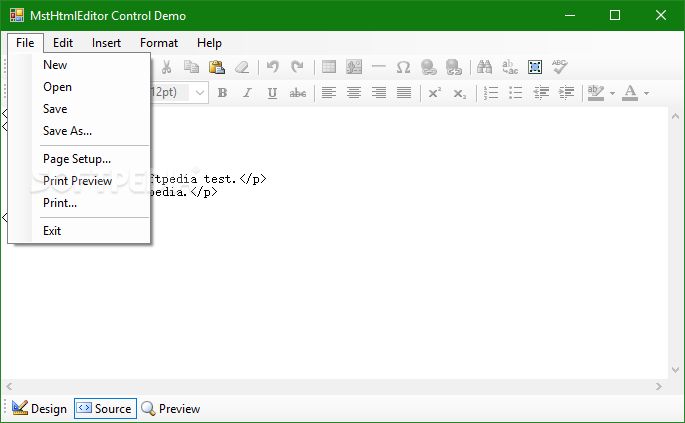Viewport: 685px width, 423px height.
Task: Open the Edit menu
Action: (63, 43)
